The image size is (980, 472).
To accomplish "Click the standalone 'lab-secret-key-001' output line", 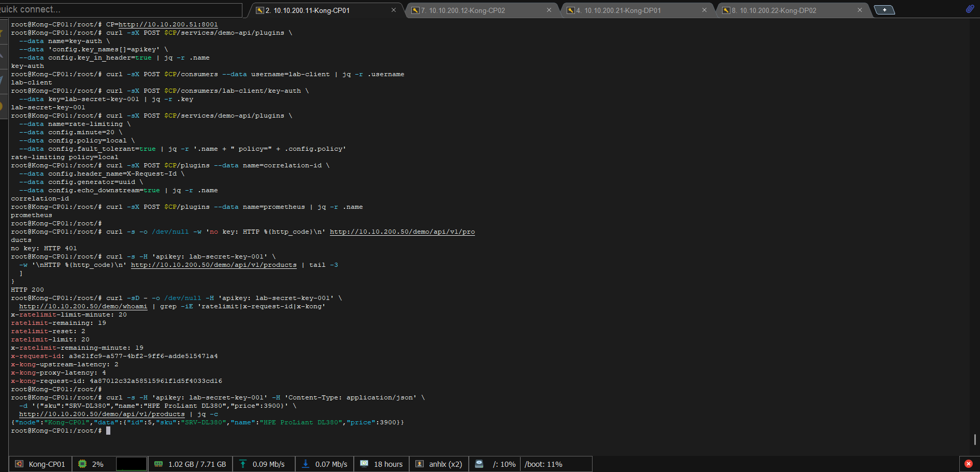I will click(x=48, y=107).
